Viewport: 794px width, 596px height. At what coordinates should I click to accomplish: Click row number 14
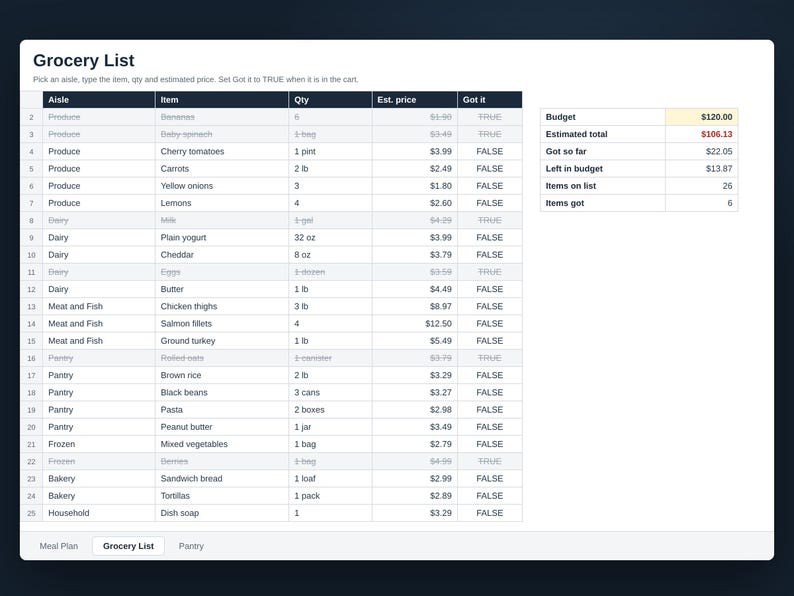tap(31, 324)
